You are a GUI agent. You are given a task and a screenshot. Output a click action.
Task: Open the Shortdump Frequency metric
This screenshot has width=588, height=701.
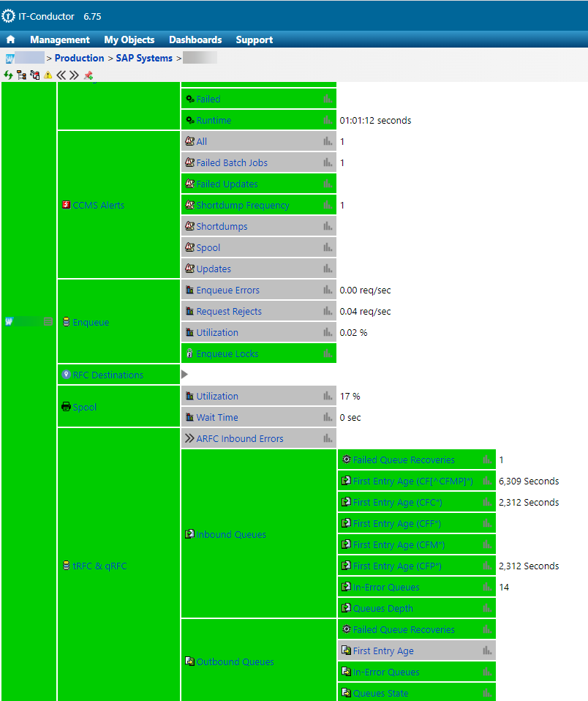click(x=242, y=206)
